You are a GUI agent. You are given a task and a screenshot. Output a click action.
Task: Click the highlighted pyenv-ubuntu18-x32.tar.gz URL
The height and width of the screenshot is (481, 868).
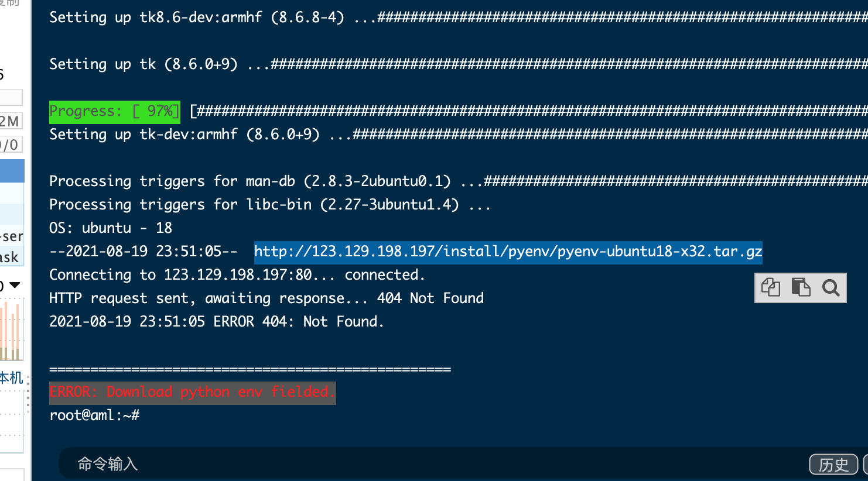(x=508, y=252)
